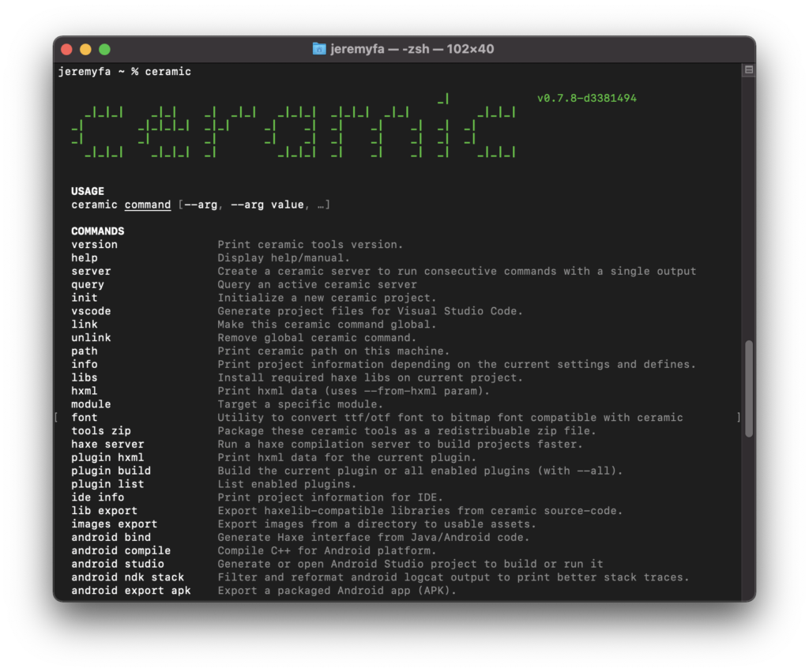Click the underlined 'command' word in usage
This screenshot has height=672, width=809.
coord(148,205)
